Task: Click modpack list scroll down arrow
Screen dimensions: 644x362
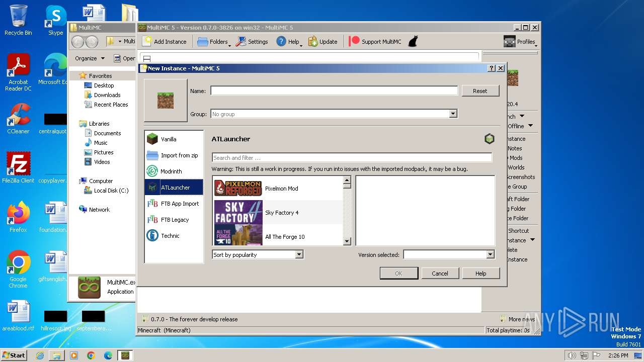Action: pos(347,242)
